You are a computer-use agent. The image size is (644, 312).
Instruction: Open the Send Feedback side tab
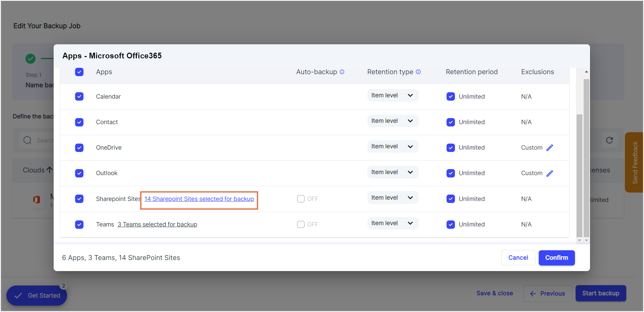pos(635,162)
